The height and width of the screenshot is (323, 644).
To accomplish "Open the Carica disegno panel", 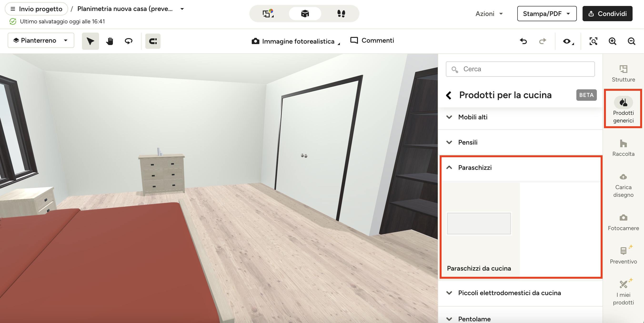I will click(x=623, y=186).
